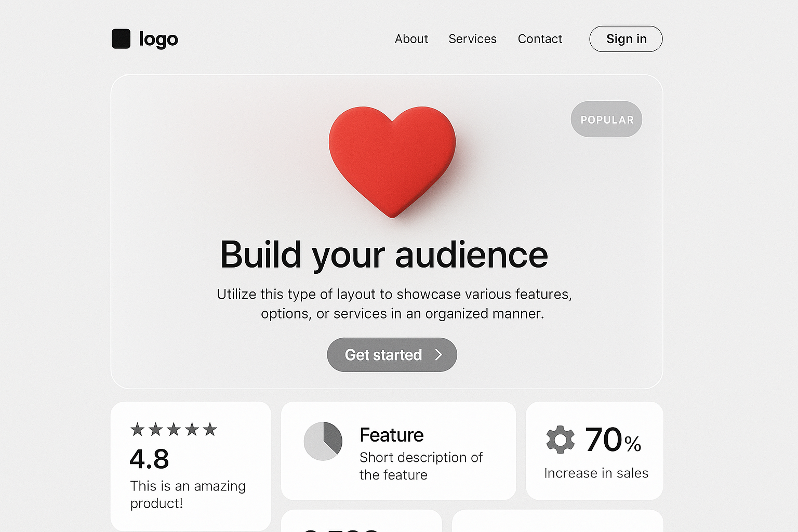Click the Feature card title
Viewport: 798px width, 532px height.
tap(391, 435)
